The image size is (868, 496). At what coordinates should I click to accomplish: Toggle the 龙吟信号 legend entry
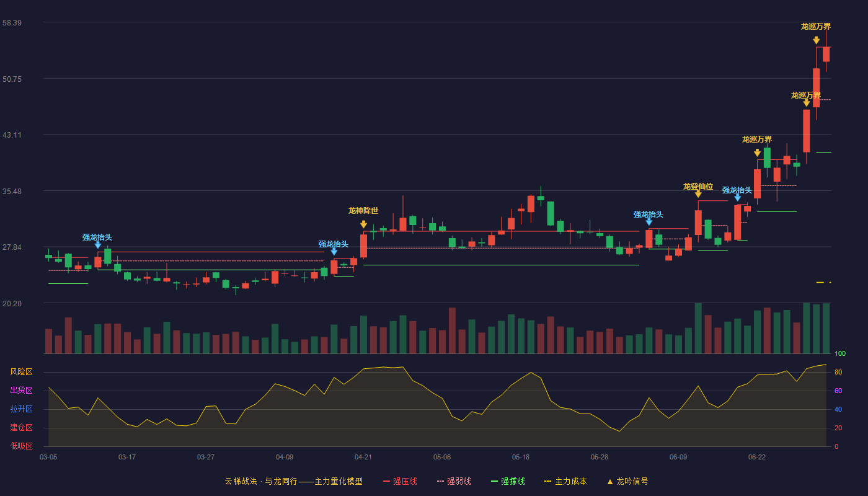coord(627,481)
